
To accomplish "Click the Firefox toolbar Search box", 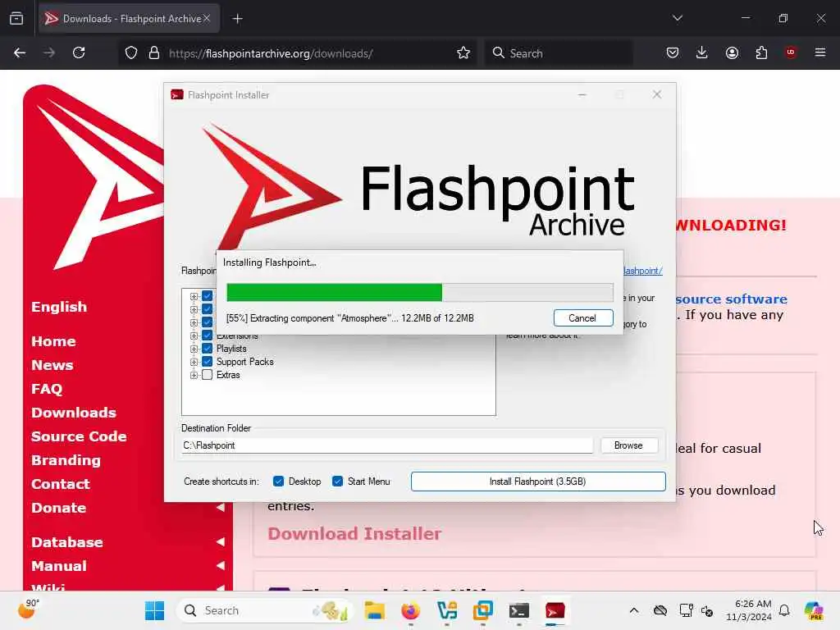I will (x=559, y=53).
